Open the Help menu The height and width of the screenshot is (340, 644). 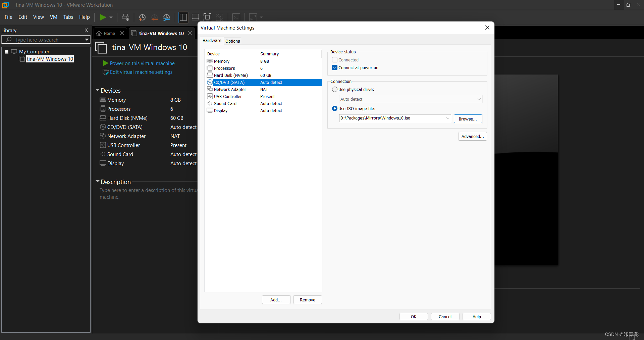pyautogui.click(x=85, y=17)
